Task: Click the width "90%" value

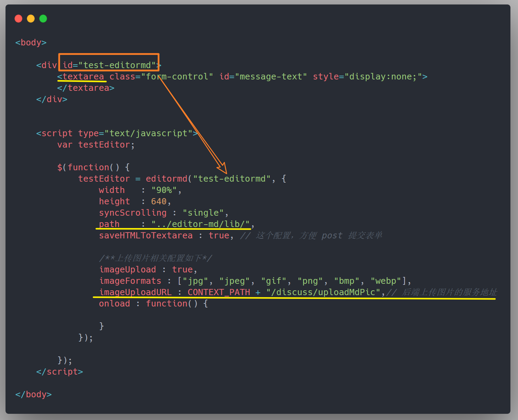Action: (164, 190)
